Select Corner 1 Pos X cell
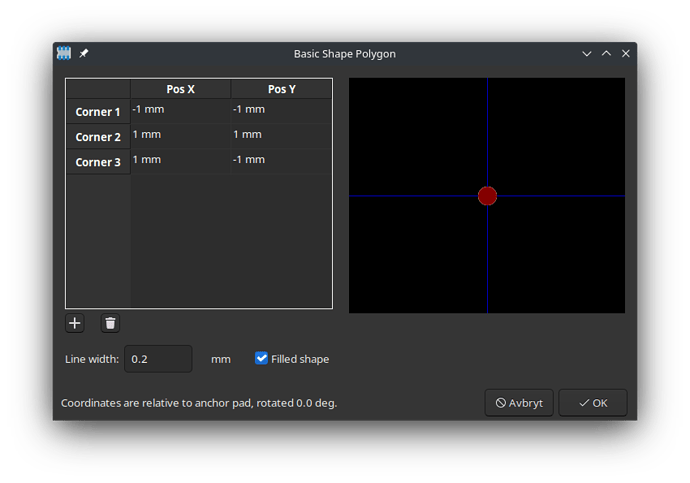Viewport: 690px width, 483px height. click(180, 111)
